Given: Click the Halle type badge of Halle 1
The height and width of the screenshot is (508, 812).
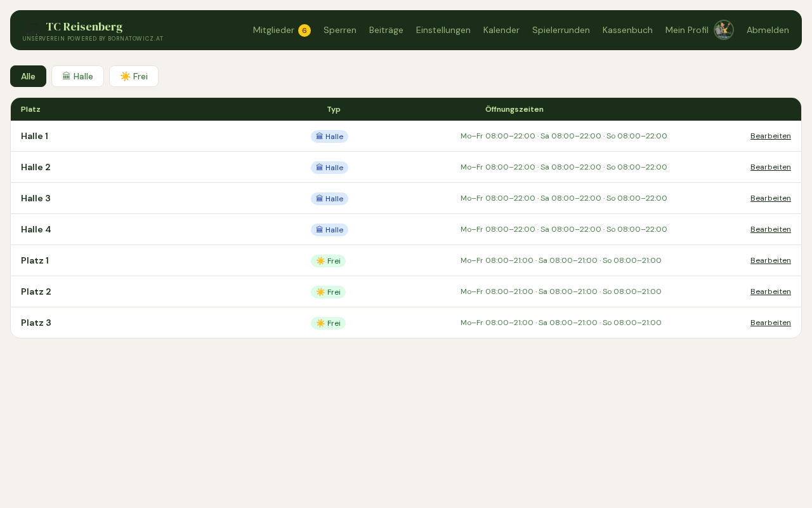Looking at the screenshot, I should coord(329,137).
